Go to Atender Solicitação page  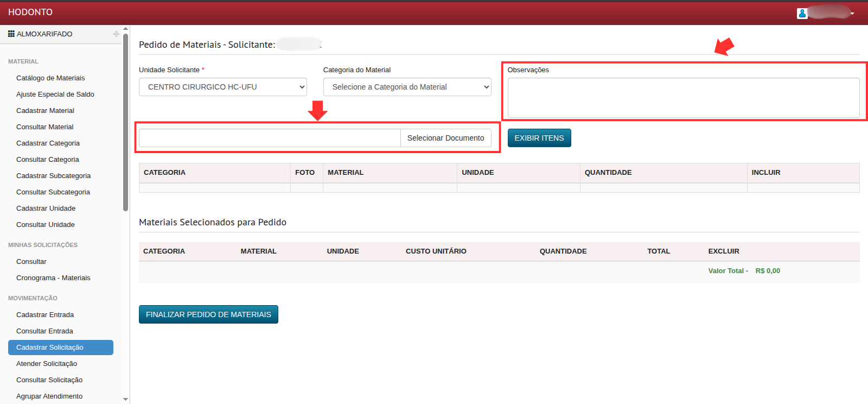tap(47, 364)
